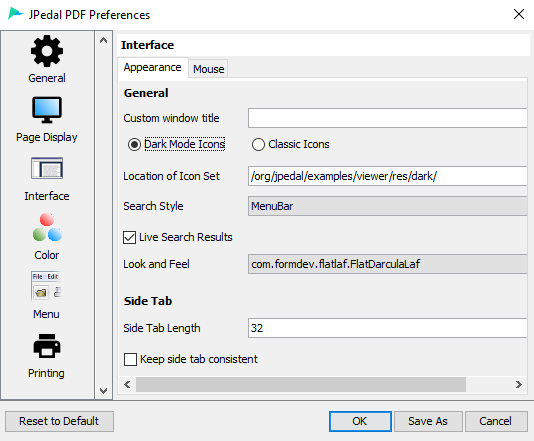
Task: Click the JPedal logo in title bar
Action: point(15,14)
